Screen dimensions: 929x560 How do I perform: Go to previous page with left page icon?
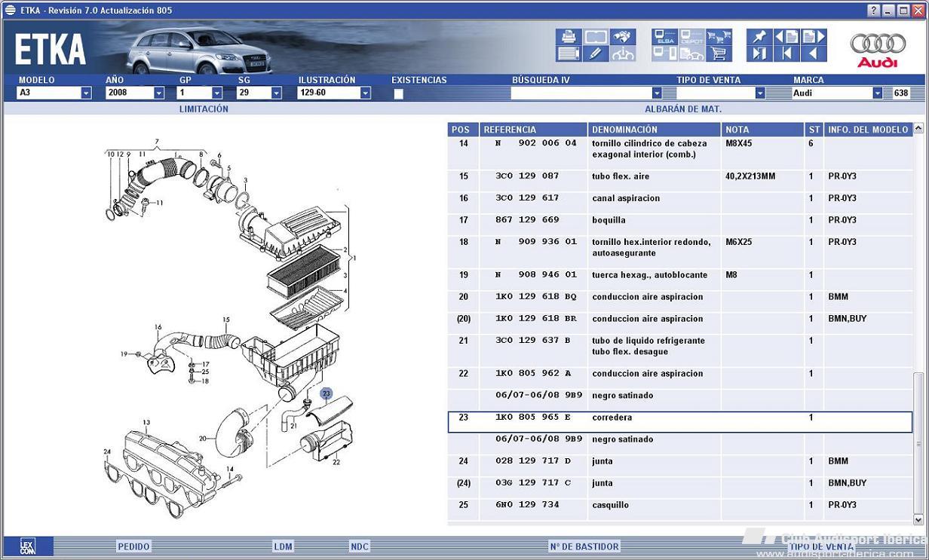[786, 37]
